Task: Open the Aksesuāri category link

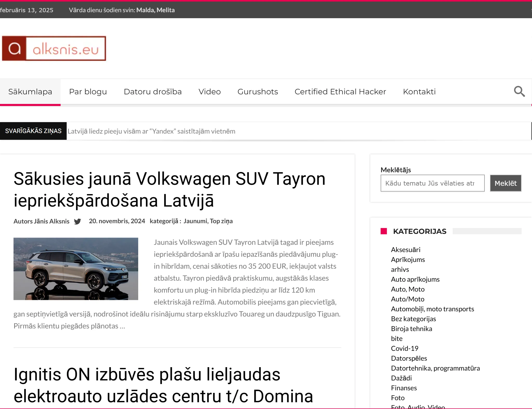Action: pos(405,250)
